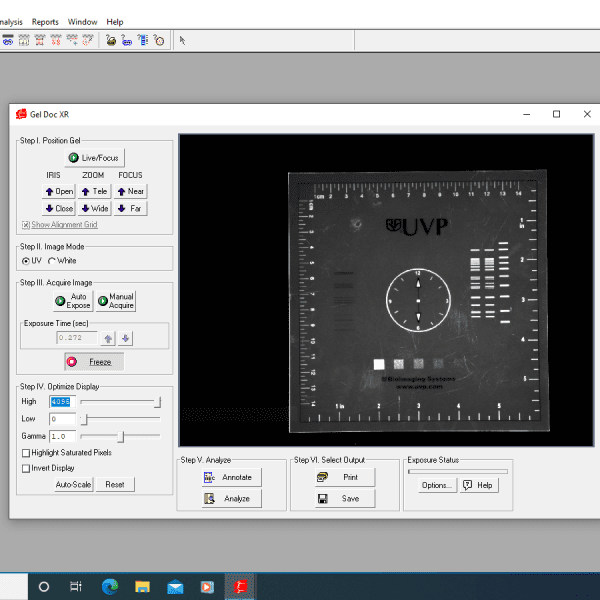Open the Help menu in menu bar
This screenshot has height=600, width=600.
point(115,22)
